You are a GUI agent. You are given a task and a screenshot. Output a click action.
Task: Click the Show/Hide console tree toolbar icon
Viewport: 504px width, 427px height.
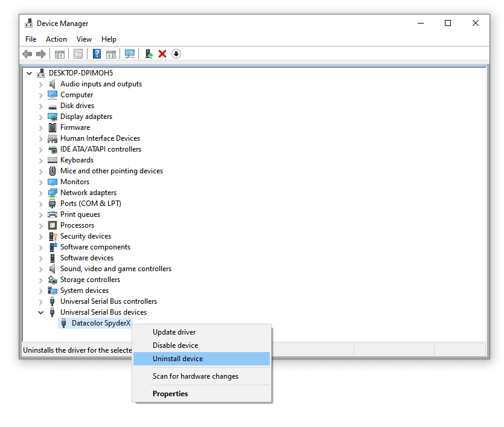(60, 54)
